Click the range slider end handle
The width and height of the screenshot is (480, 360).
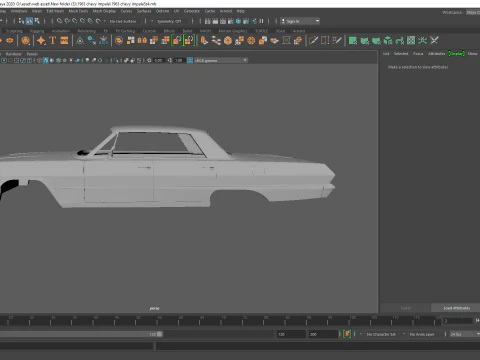click(x=160, y=334)
